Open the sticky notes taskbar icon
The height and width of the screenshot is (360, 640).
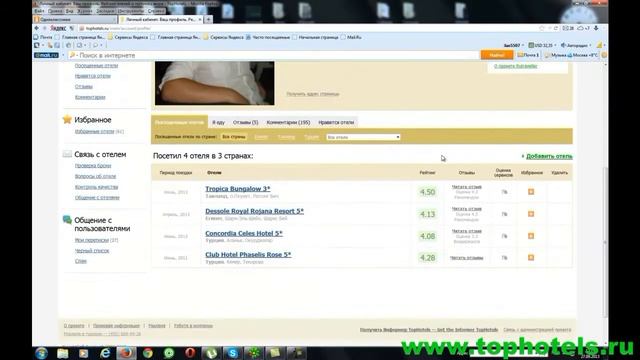(275, 353)
